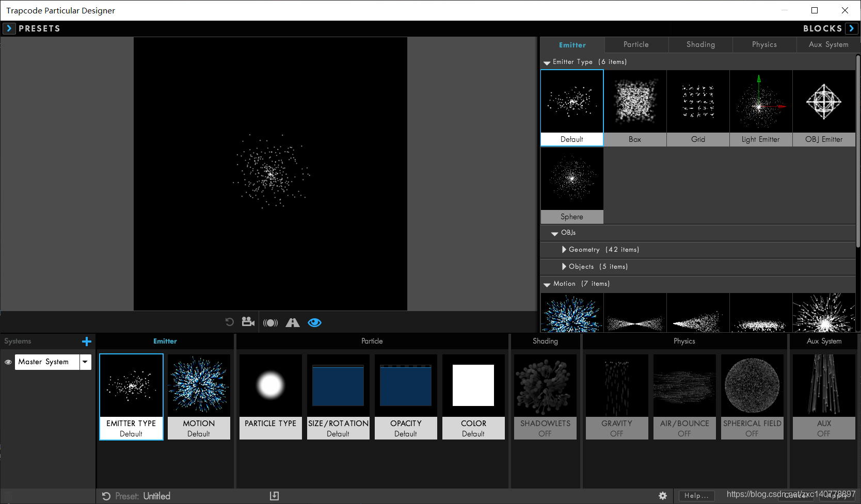Image resolution: width=861 pixels, height=504 pixels.
Task: Click the Shading header in the effects chain
Action: (545, 342)
